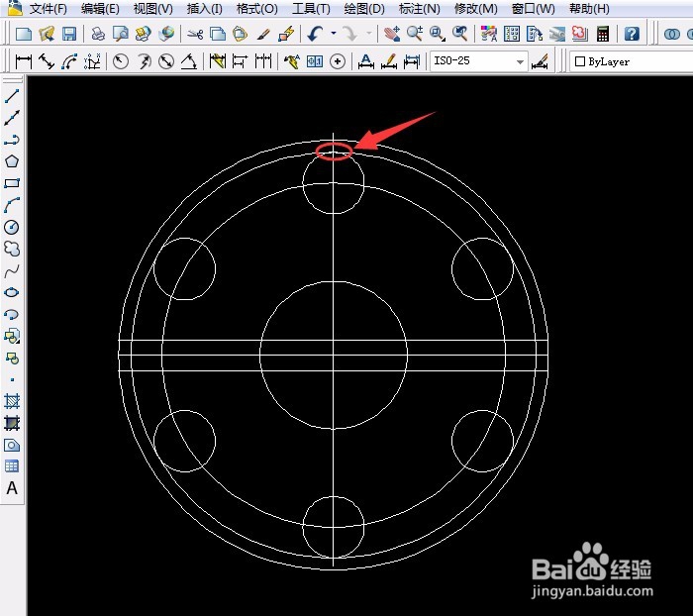The image size is (693, 616).
Task: Select the Revision Cloud tool
Action: tap(12, 249)
